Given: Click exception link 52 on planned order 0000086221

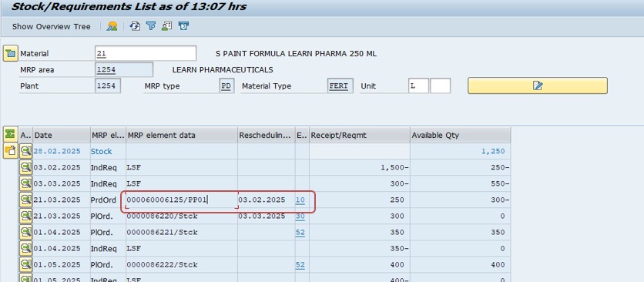Looking at the screenshot, I should [300, 233].
